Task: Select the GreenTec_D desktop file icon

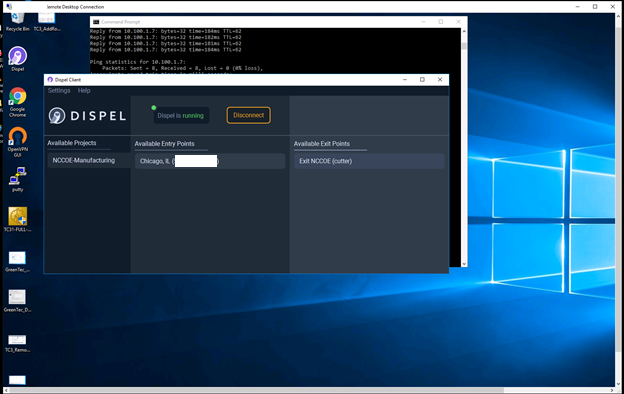Action: [17, 301]
